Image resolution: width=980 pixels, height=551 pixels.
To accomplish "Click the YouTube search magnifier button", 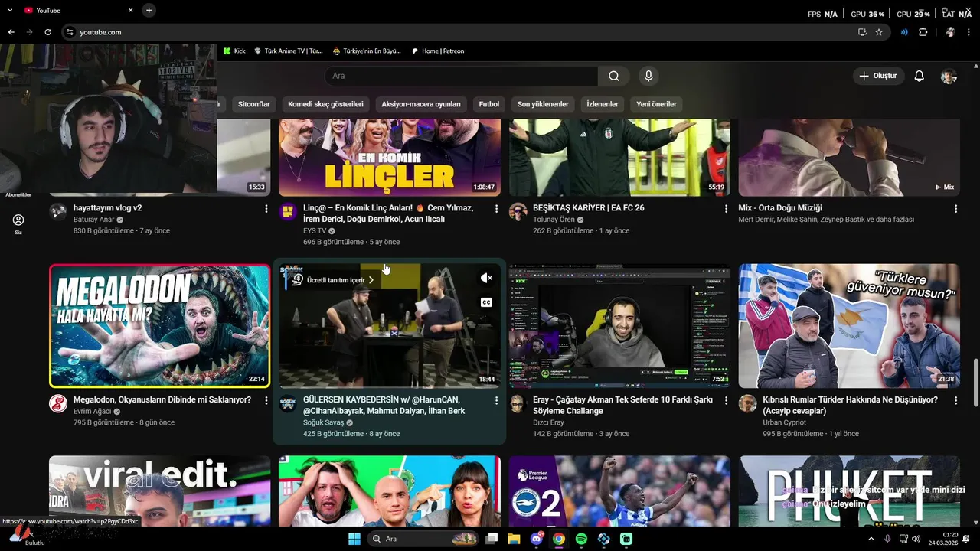I will click(614, 76).
